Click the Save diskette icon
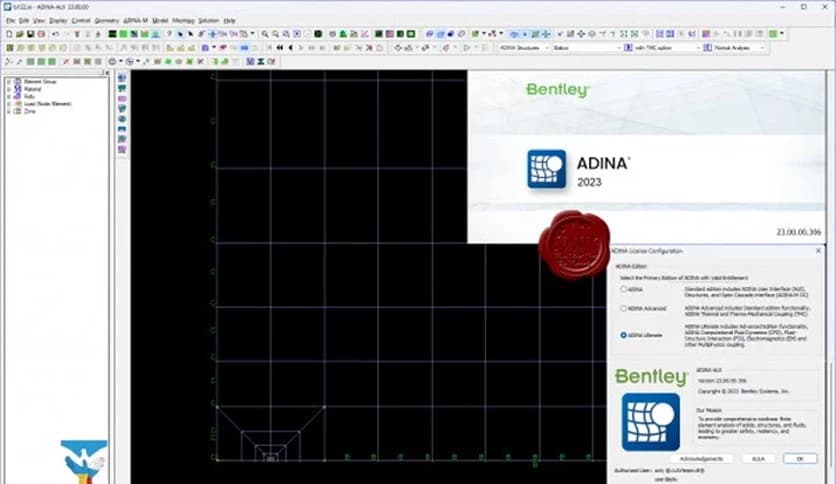The width and height of the screenshot is (836, 484). [x=30, y=34]
